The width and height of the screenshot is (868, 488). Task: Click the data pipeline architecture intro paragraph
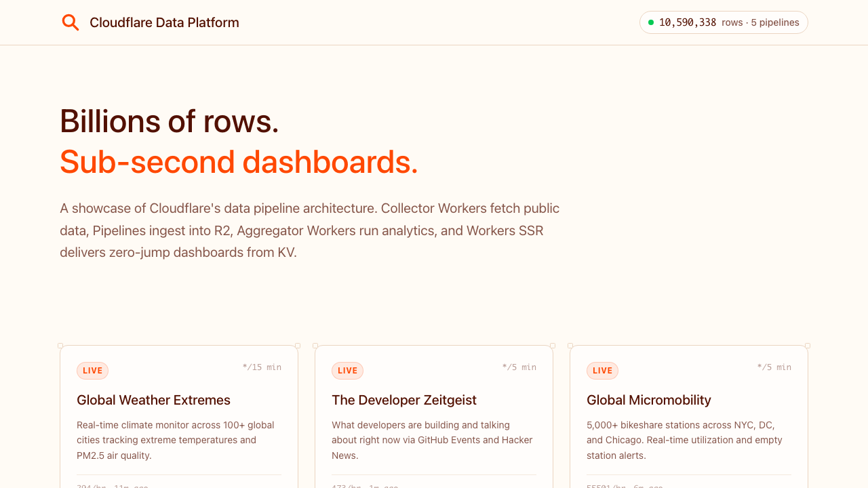point(310,230)
